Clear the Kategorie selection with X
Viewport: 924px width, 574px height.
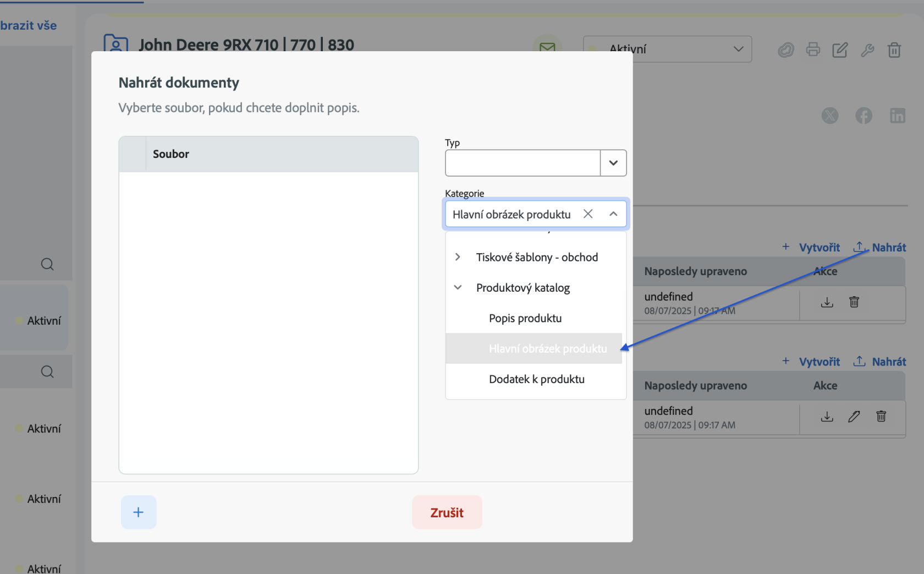588,214
